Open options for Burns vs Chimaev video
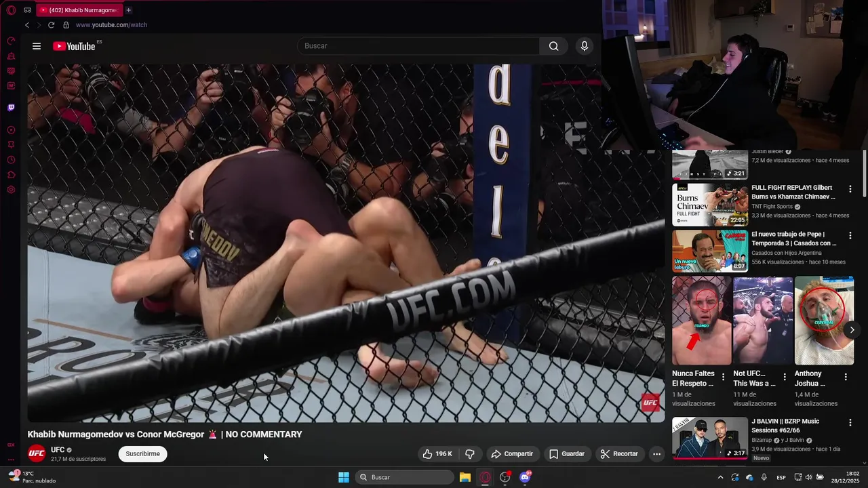Image resolution: width=868 pixels, height=488 pixels. coord(850,189)
